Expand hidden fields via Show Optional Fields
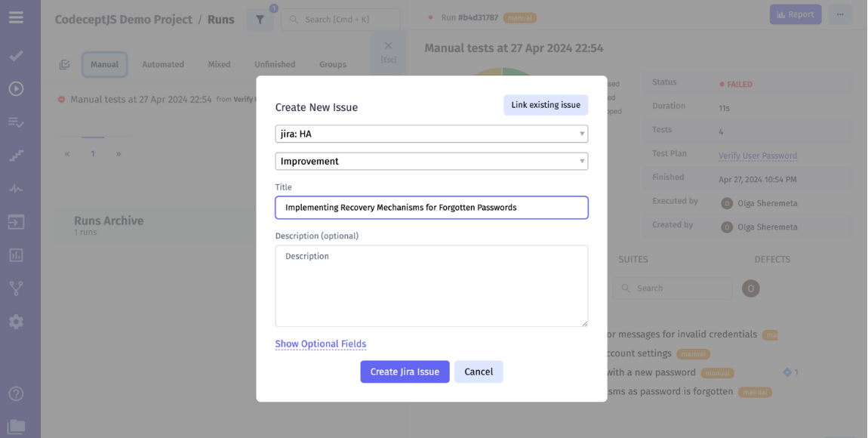The width and height of the screenshot is (868, 438). (x=321, y=344)
